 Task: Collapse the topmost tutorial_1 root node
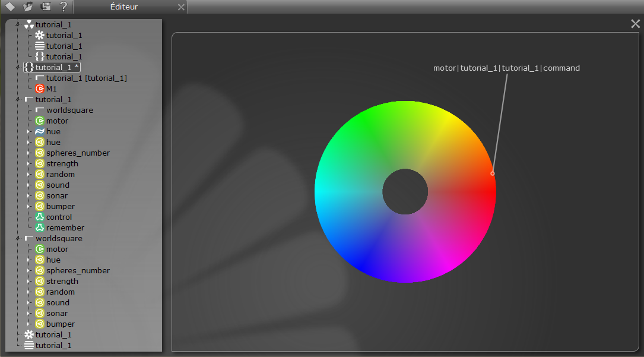pos(18,24)
